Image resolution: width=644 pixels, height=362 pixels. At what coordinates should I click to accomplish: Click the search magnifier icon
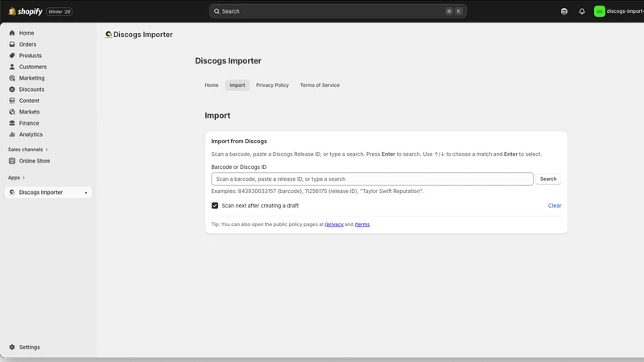tap(217, 11)
